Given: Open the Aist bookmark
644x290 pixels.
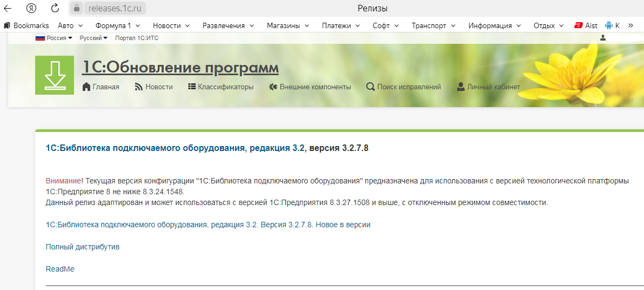Looking at the screenshot, I should pyautogui.click(x=586, y=25).
